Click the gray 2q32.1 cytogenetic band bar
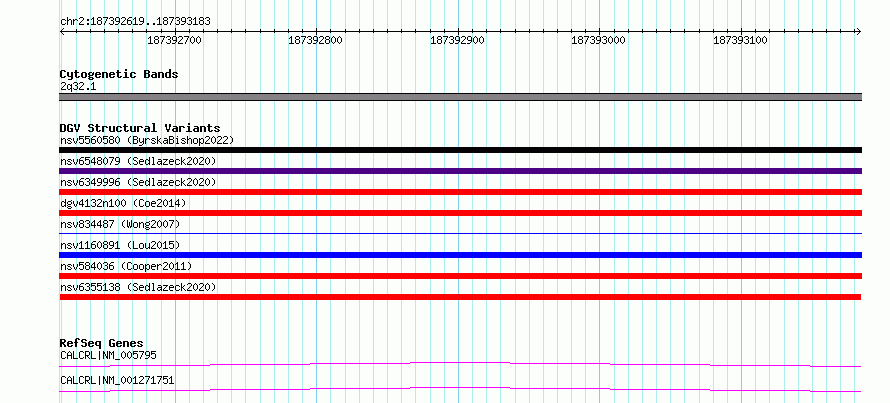Screen dimensions: 890x403 [x=460, y=97]
